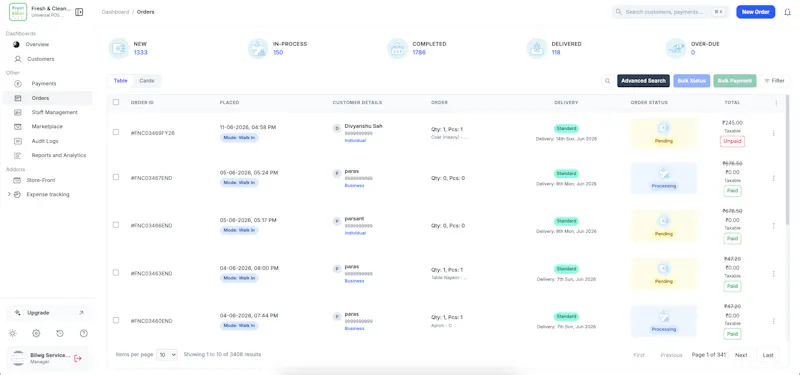Screen dimensions: 800x375
Task: Click customer name Divyanshu Sah
Action: click(363, 126)
